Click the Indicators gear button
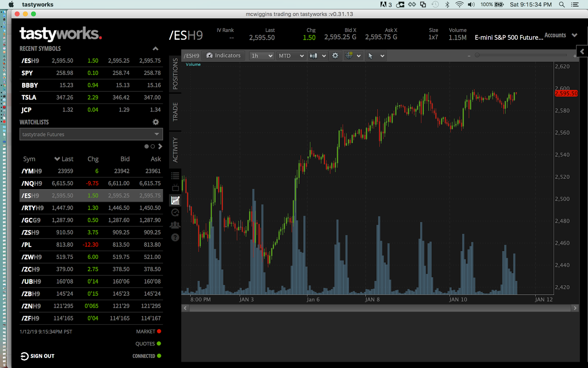The width and height of the screenshot is (588, 368). click(223, 56)
